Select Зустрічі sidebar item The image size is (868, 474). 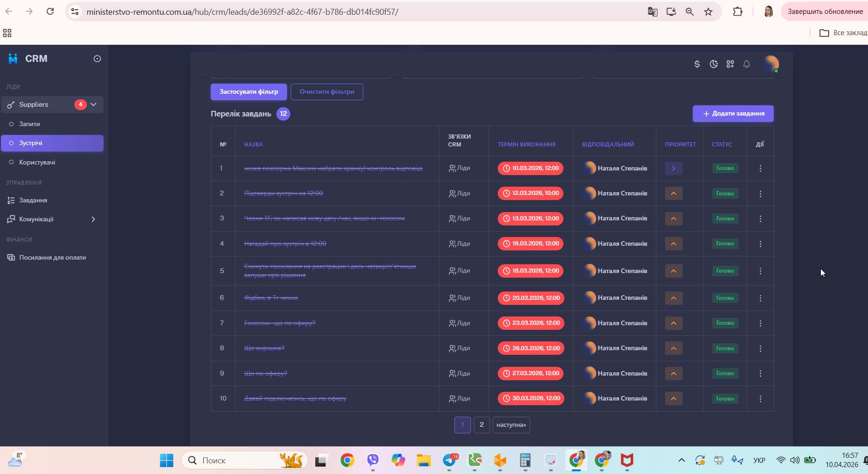(x=52, y=143)
